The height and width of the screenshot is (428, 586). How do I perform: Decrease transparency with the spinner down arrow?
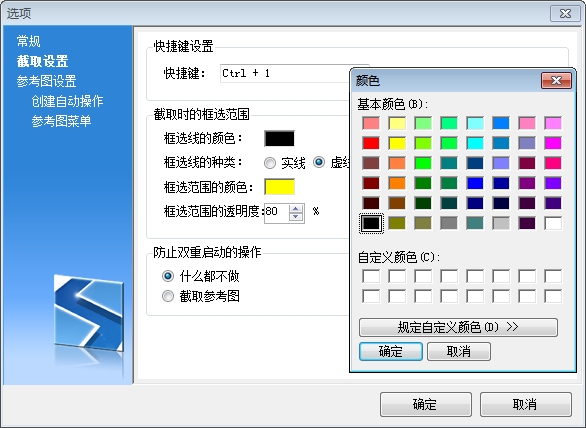pyautogui.click(x=296, y=217)
